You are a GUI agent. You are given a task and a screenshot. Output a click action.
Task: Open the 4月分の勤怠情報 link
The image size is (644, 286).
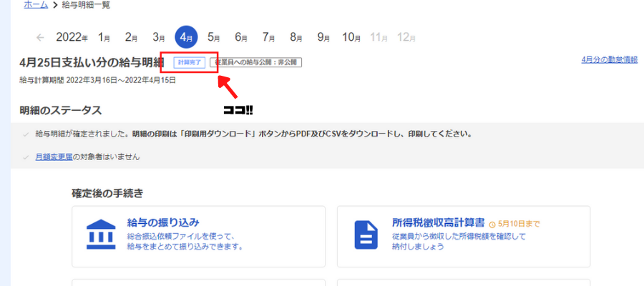pyautogui.click(x=609, y=60)
